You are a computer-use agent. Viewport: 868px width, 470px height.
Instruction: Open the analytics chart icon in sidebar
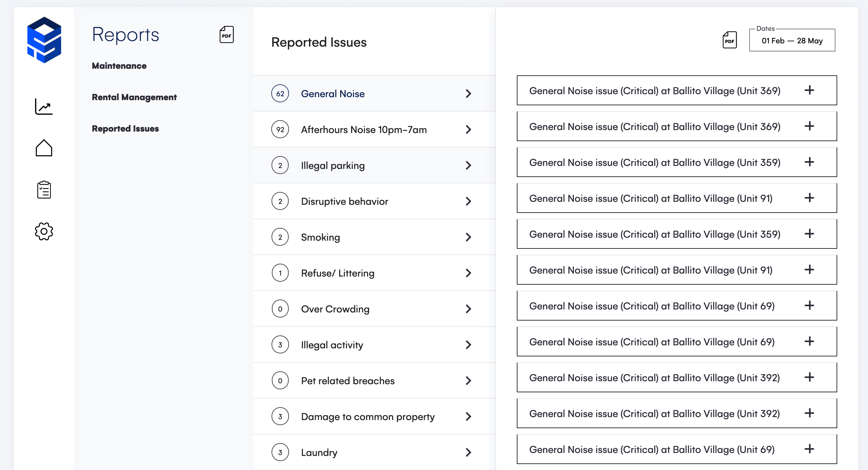coord(44,106)
